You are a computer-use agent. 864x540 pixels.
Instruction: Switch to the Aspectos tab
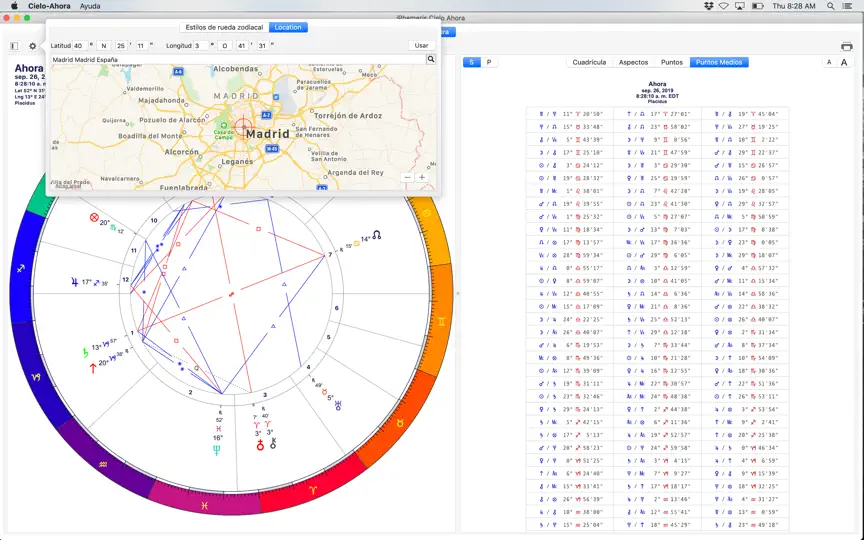(x=633, y=62)
